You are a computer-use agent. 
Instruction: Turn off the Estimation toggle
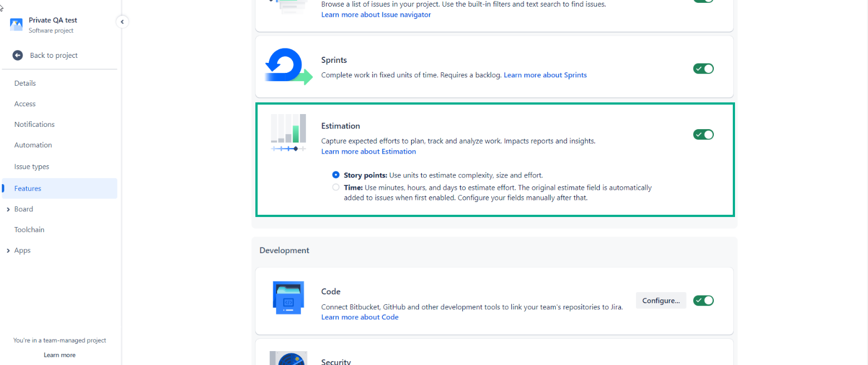[x=703, y=134]
